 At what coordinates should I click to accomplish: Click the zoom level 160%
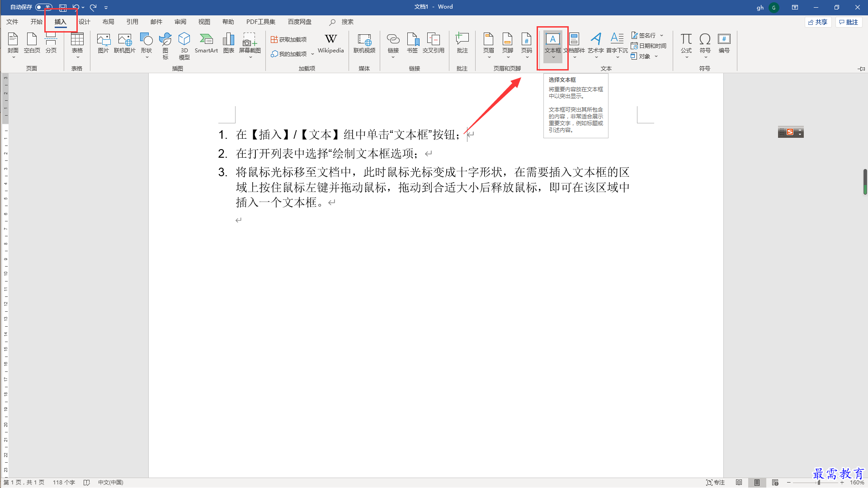point(857,483)
